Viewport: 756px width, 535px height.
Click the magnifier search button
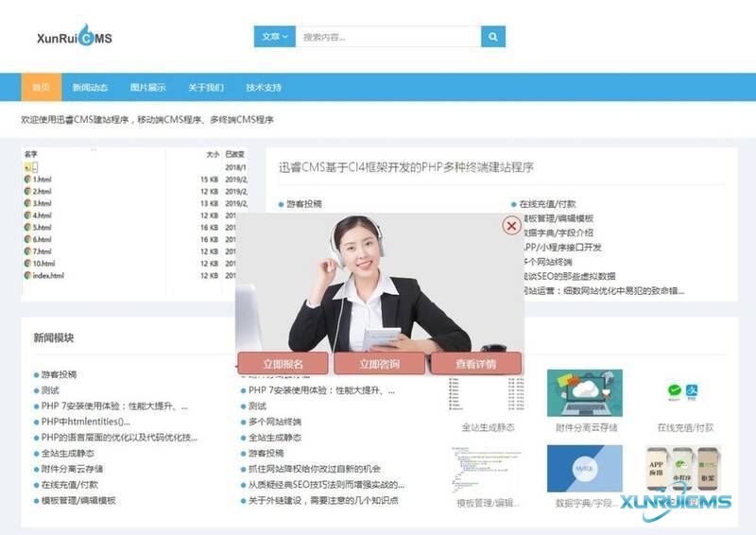click(x=493, y=37)
